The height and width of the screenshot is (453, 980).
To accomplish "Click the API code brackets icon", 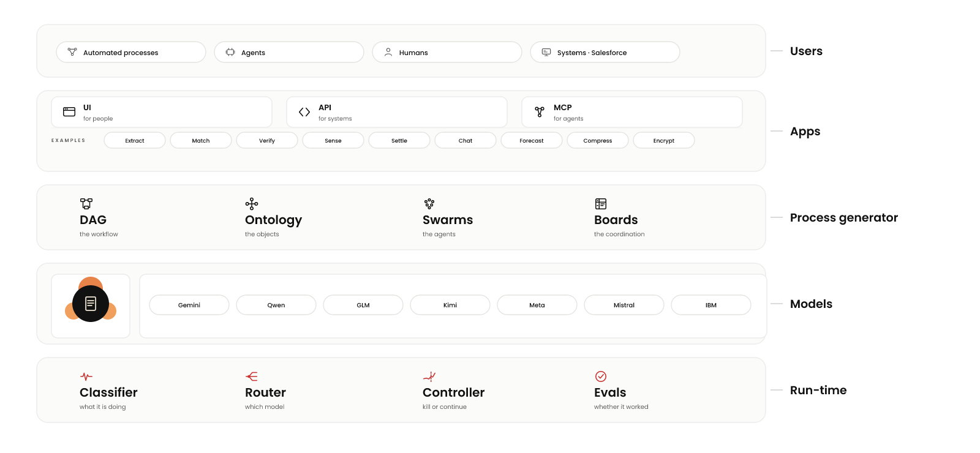I will [304, 112].
